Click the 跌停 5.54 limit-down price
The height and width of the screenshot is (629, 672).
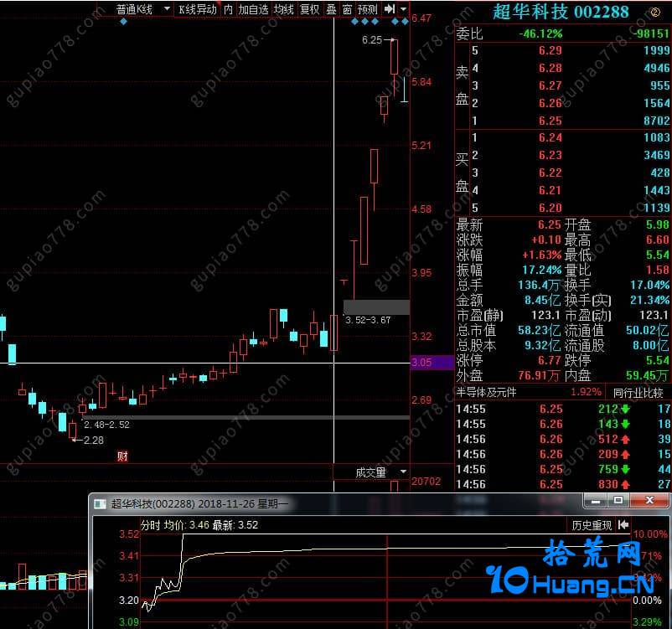[658, 360]
